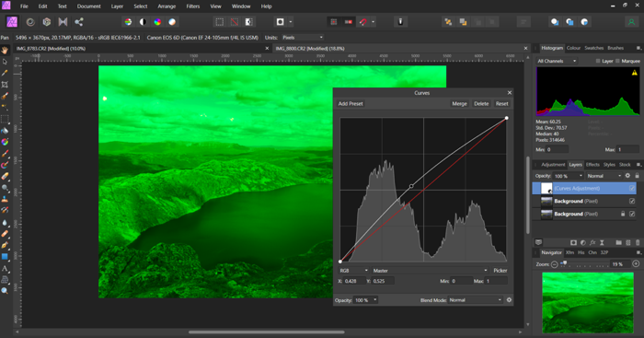Click Delete in Curves dialog
The image size is (644, 338).
[481, 104]
